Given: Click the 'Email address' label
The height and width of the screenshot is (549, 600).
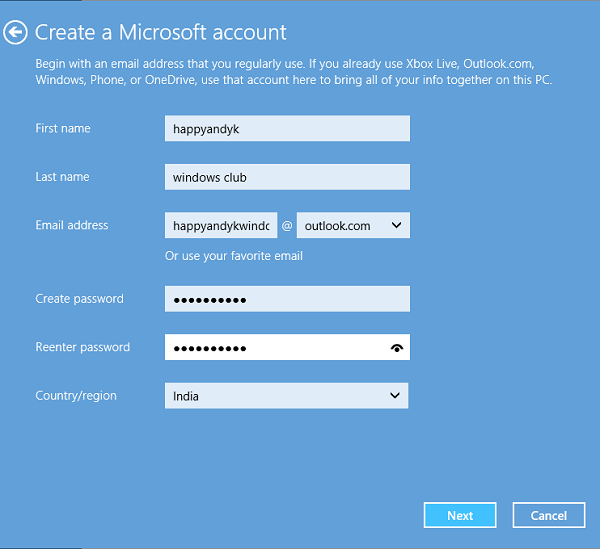Looking at the screenshot, I should tap(72, 225).
